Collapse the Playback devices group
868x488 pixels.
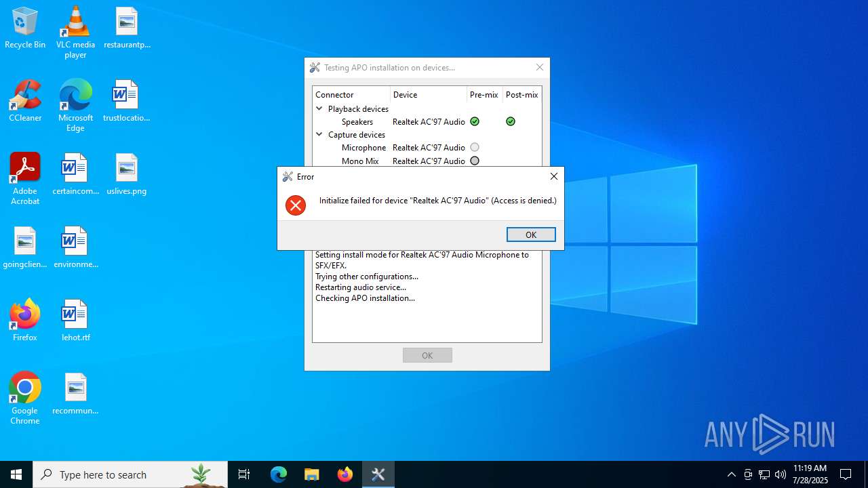click(x=319, y=108)
